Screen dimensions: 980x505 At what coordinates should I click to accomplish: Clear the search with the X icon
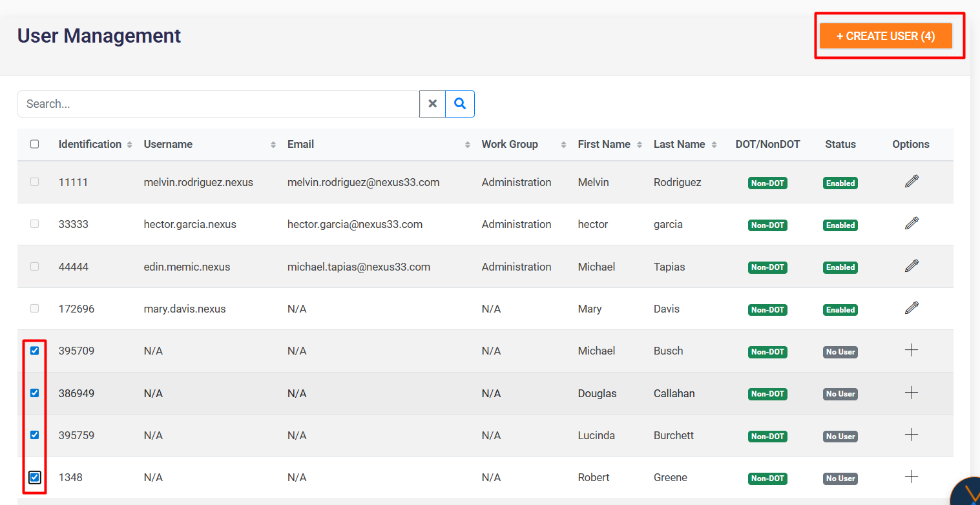[x=433, y=104]
